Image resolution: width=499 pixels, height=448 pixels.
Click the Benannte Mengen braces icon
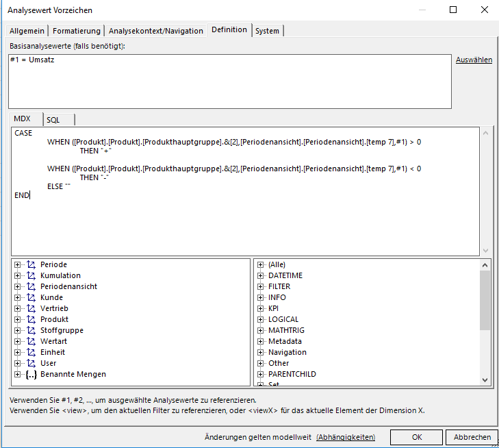31,374
